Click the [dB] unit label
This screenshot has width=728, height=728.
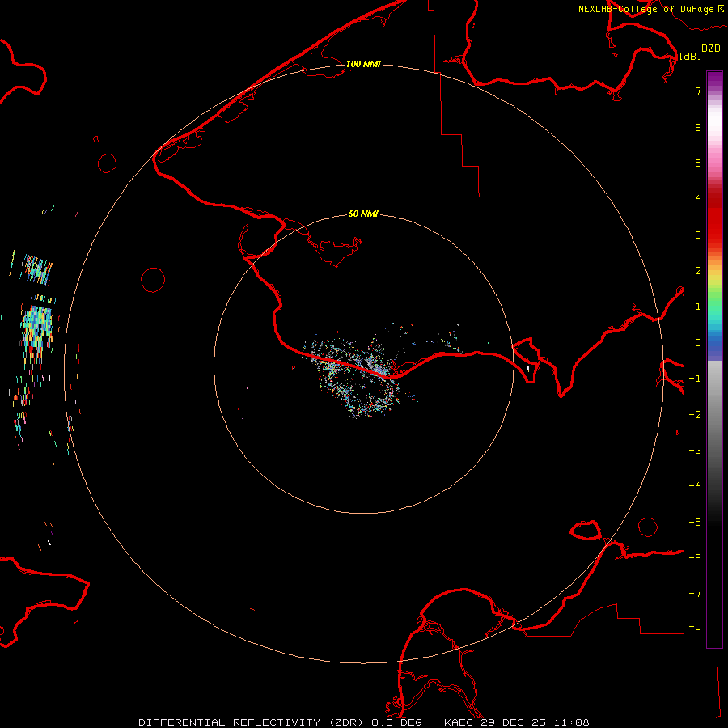tap(690, 56)
